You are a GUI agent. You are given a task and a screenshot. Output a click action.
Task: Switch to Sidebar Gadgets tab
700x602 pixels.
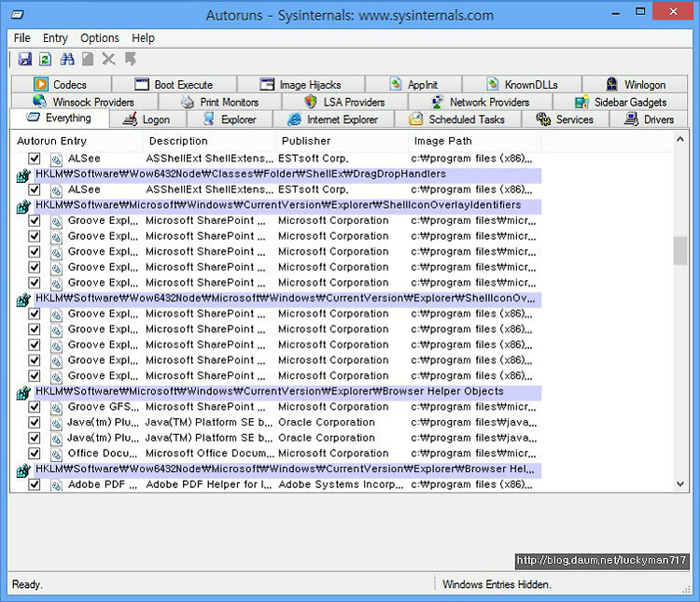click(621, 102)
